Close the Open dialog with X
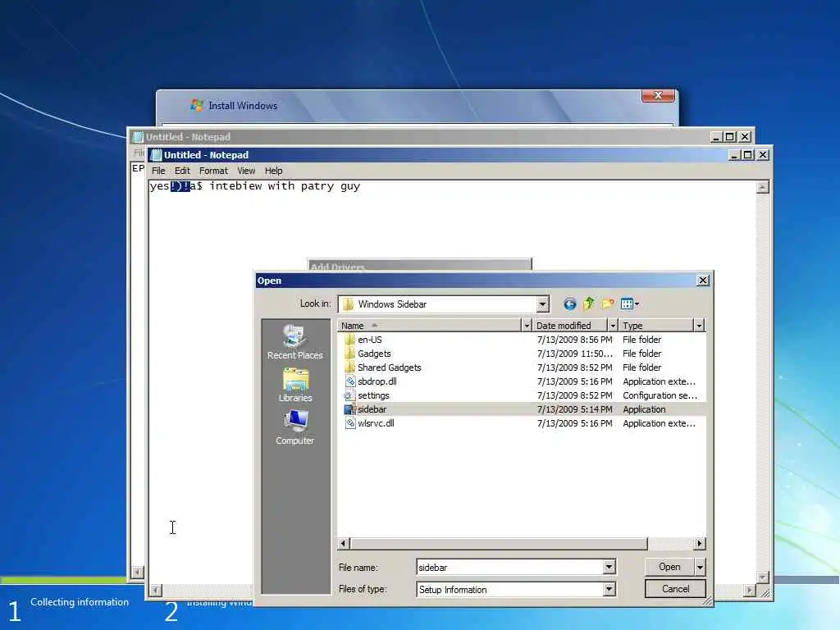The width and height of the screenshot is (840, 630). tap(703, 281)
